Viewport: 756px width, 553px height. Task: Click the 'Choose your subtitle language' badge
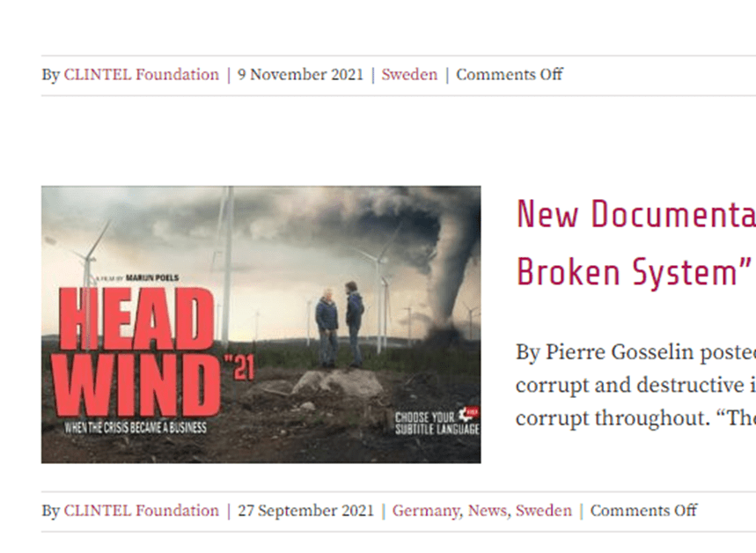pos(437,423)
